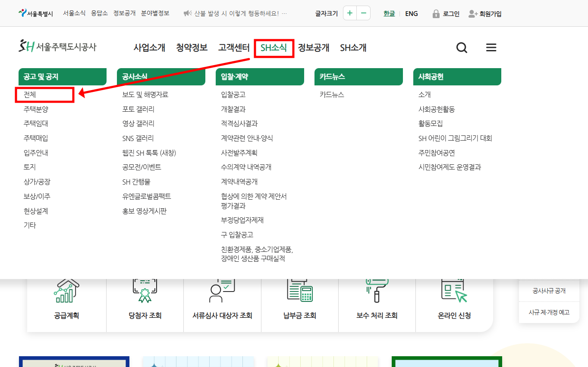Open 토지 notices
This screenshot has width=588, height=367.
point(30,167)
